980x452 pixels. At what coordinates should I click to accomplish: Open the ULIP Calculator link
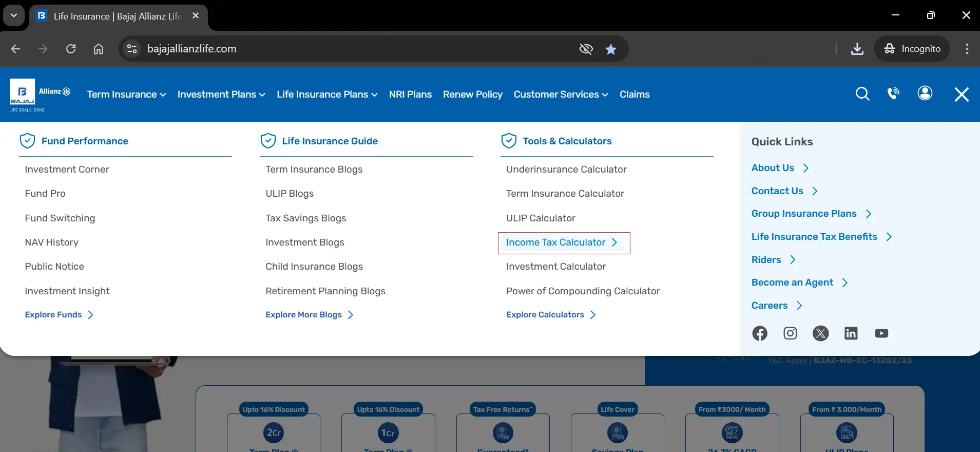(541, 218)
